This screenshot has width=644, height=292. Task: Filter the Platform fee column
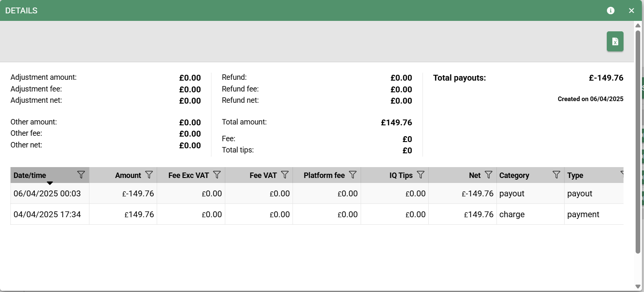(353, 175)
